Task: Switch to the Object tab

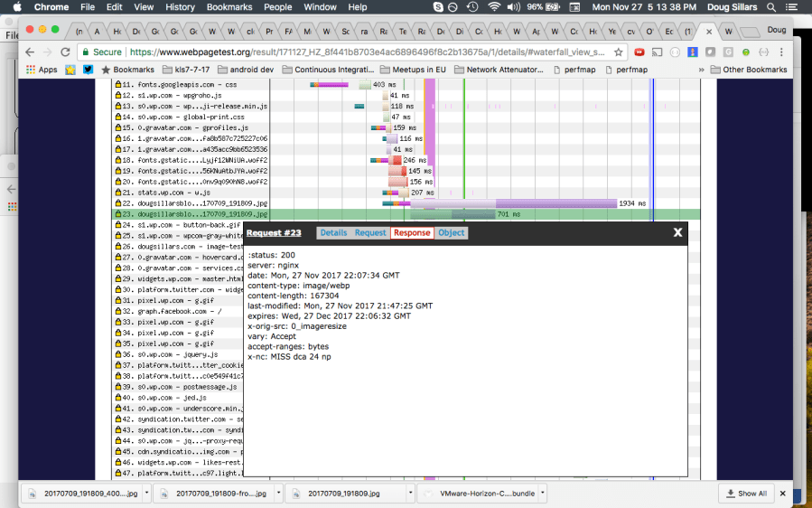Action: click(451, 232)
